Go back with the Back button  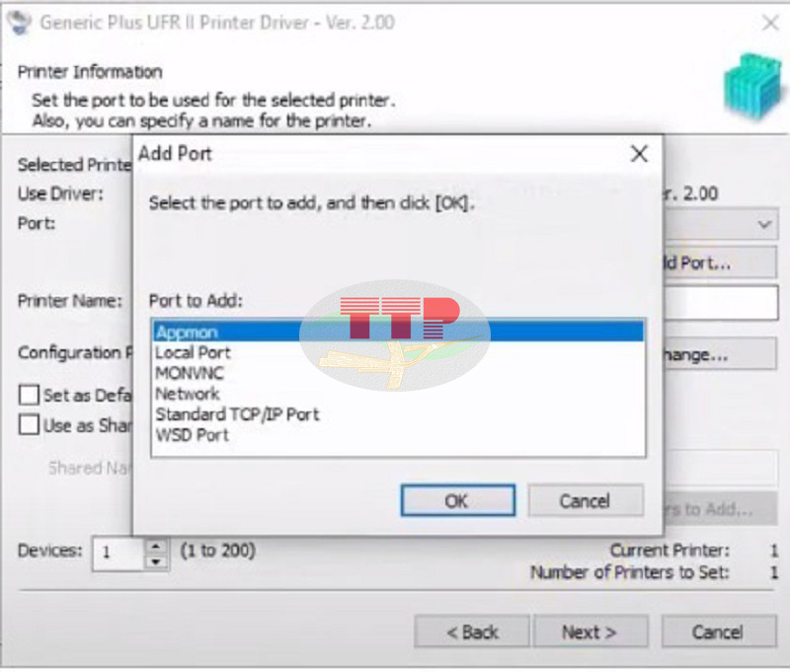tap(472, 632)
